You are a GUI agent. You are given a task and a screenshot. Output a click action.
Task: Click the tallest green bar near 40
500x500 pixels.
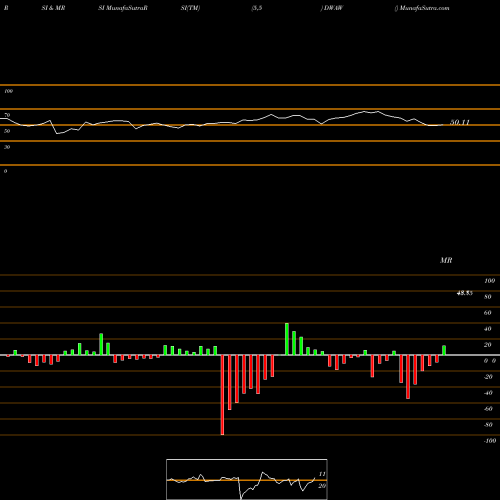click(x=287, y=339)
